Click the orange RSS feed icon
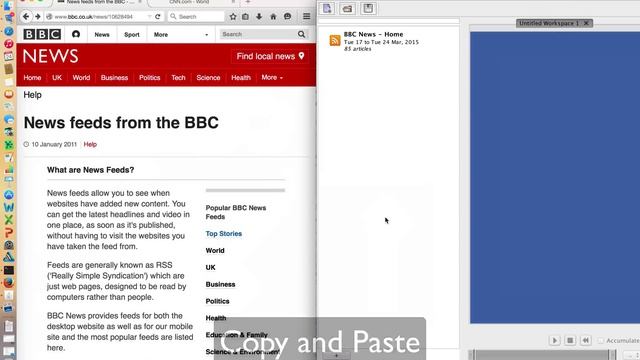Image resolution: width=640 pixels, height=360 pixels. tap(335, 40)
